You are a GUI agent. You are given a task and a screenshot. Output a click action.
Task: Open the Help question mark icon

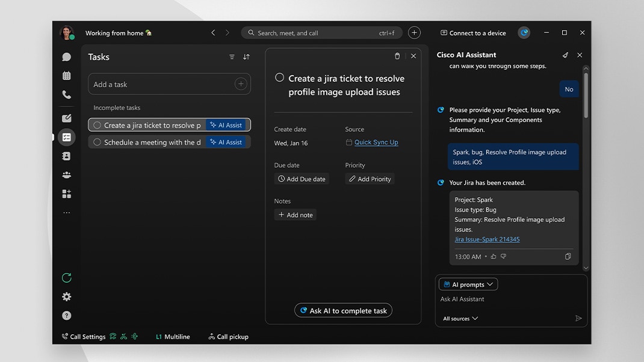(x=66, y=316)
